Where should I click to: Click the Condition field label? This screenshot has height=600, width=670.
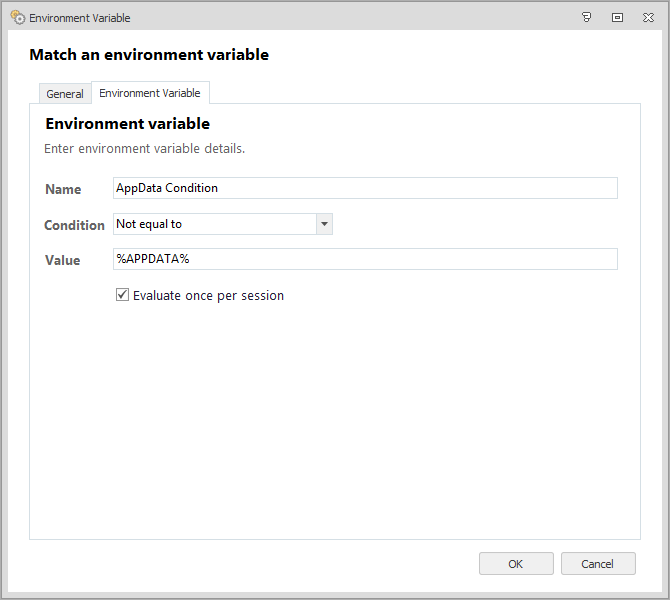point(74,225)
